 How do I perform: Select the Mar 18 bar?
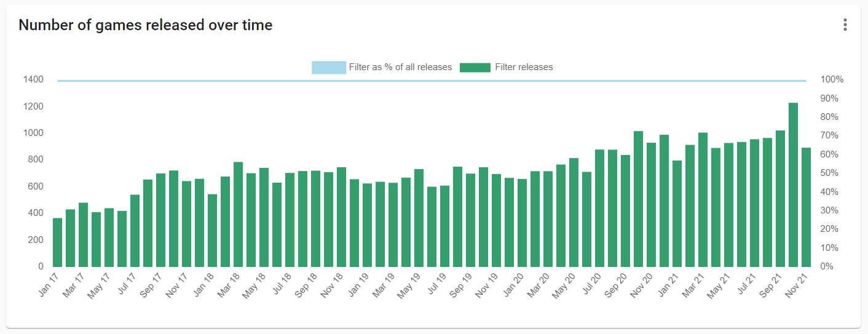(x=238, y=214)
